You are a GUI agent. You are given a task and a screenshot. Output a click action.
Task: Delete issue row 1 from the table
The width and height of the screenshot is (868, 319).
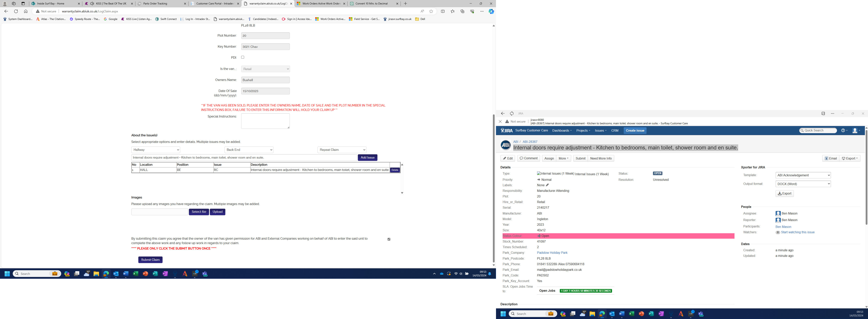[395, 170]
